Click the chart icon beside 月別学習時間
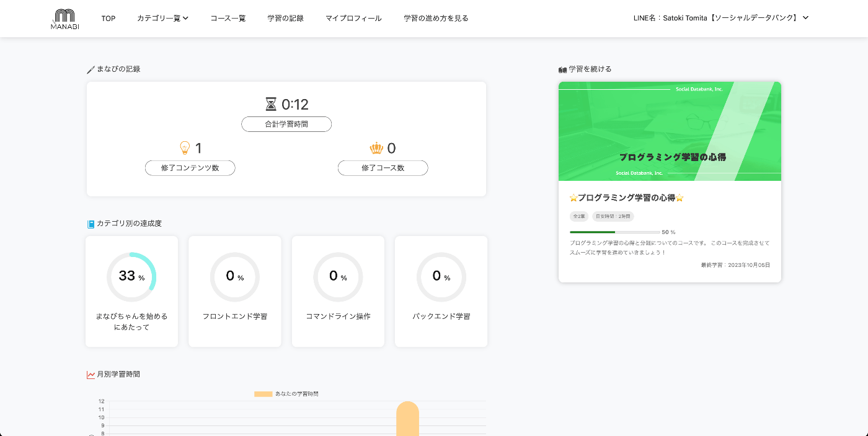This screenshot has width=868, height=436. pyautogui.click(x=91, y=375)
